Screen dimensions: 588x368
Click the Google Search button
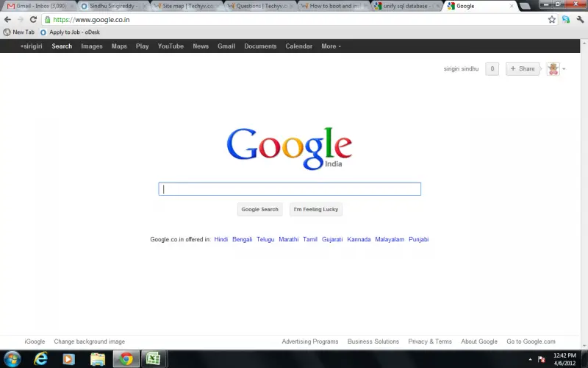pos(260,210)
